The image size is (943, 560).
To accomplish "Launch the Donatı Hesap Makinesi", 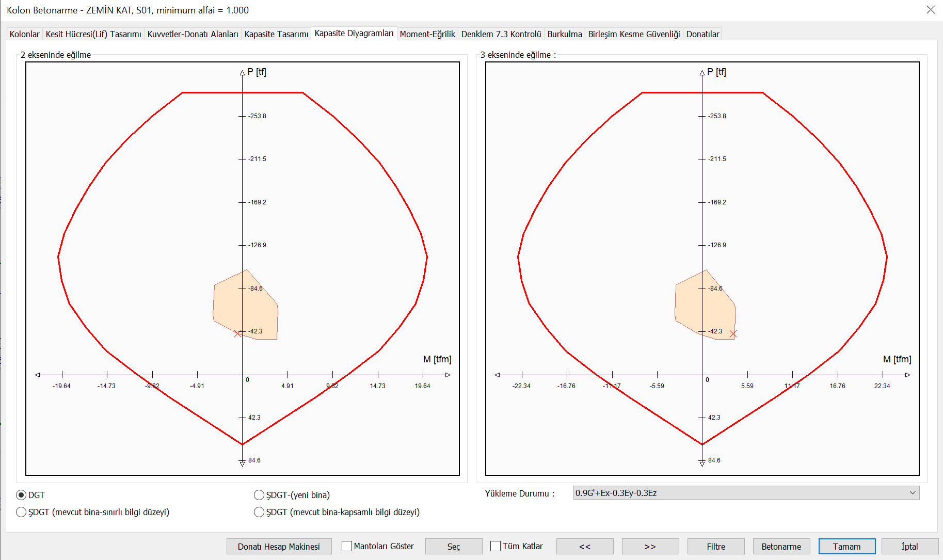I will point(279,546).
